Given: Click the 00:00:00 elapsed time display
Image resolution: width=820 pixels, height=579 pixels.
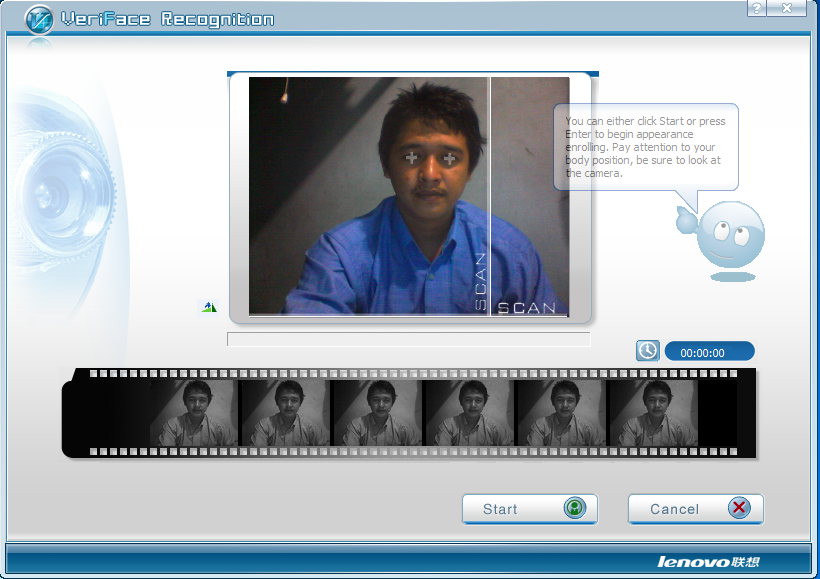Looking at the screenshot, I should pos(709,351).
